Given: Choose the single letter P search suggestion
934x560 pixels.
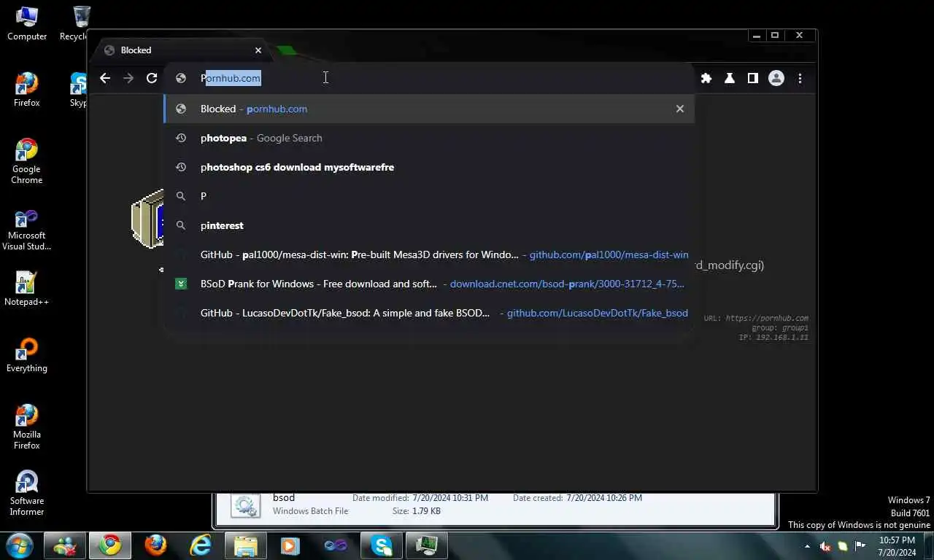Looking at the screenshot, I should coord(429,196).
